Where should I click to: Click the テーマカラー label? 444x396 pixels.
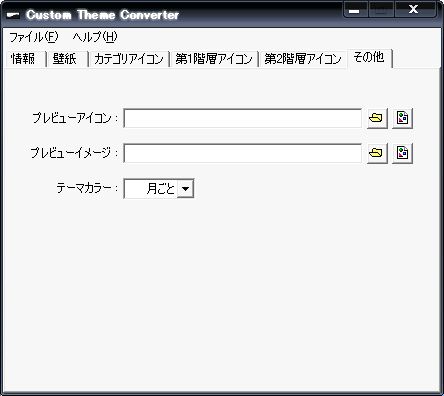click(87, 188)
